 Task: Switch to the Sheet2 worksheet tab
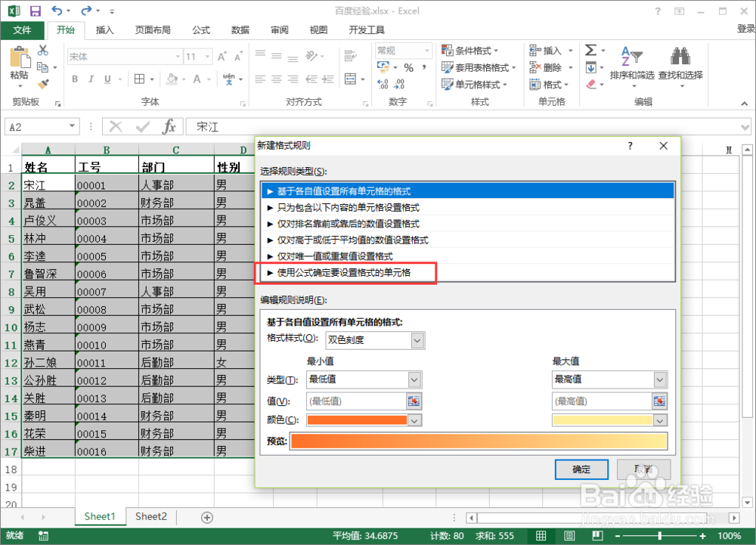(150, 516)
